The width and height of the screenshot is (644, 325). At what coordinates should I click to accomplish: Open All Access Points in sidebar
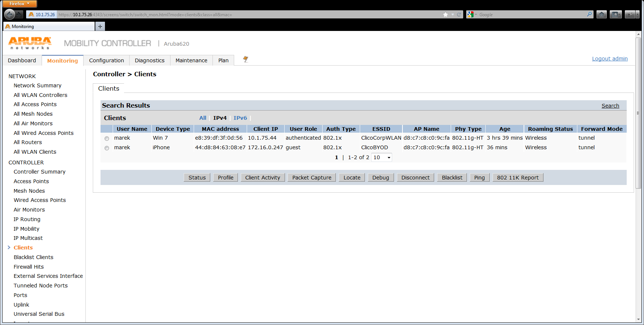click(x=35, y=104)
